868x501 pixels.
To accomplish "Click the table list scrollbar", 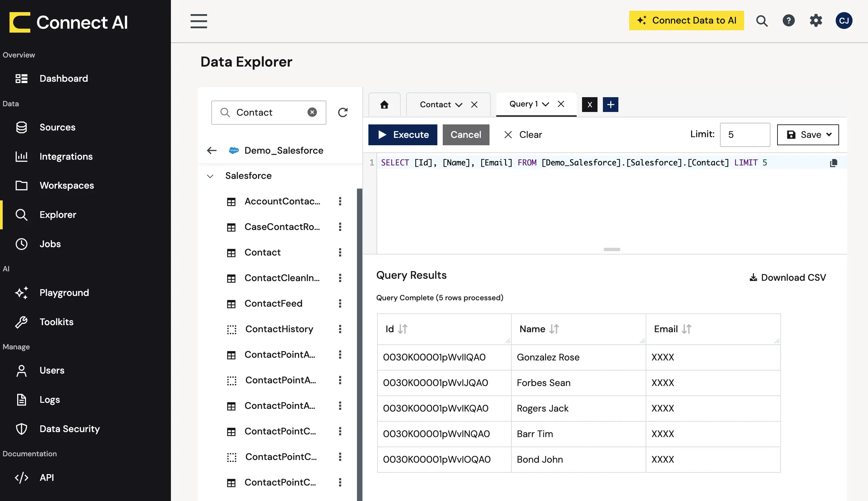I will (359, 344).
